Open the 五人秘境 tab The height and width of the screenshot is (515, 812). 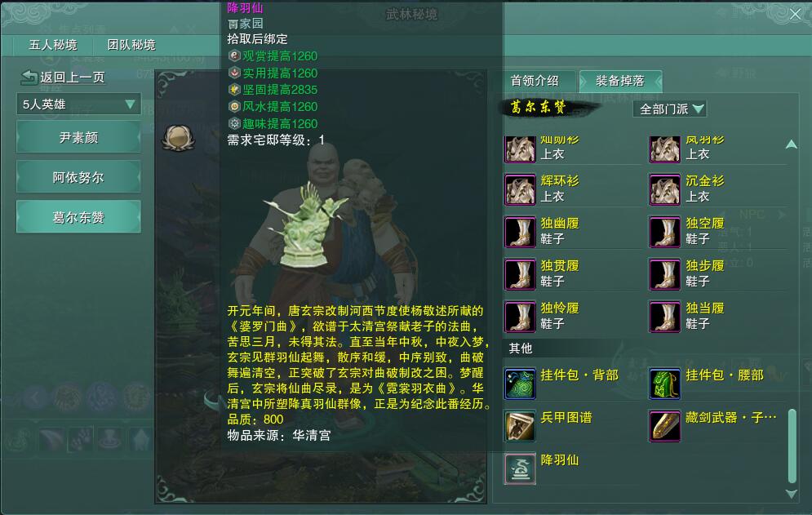[x=53, y=45]
